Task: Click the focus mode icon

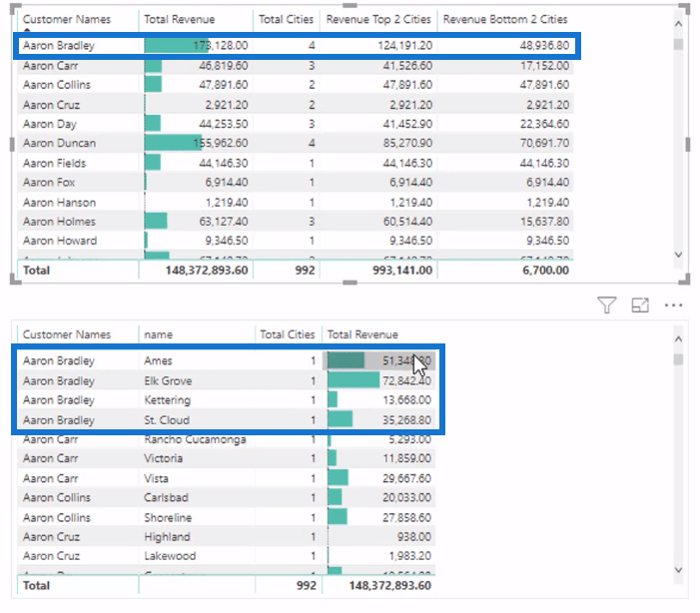Action: (x=640, y=306)
